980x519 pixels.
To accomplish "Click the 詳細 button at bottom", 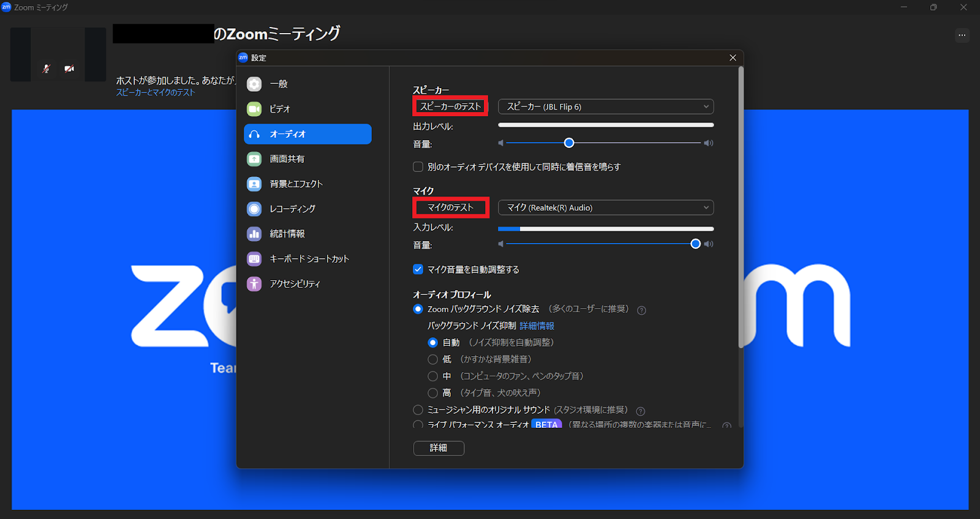I will click(439, 448).
